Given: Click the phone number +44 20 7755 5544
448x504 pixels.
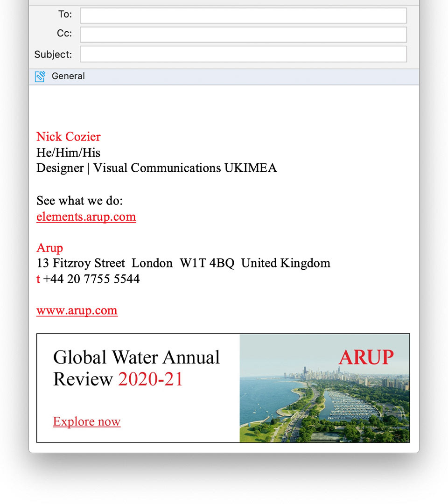Looking at the screenshot, I should pos(91,279).
